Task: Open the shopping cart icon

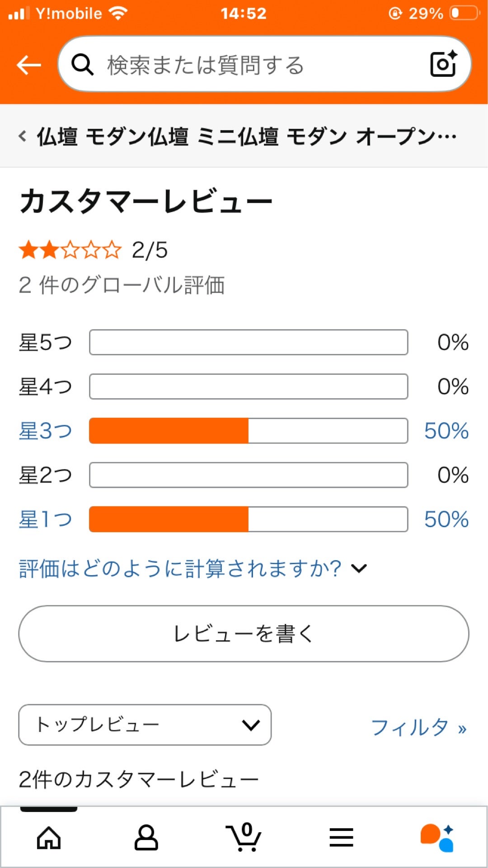Action: [x=244, y=836]
